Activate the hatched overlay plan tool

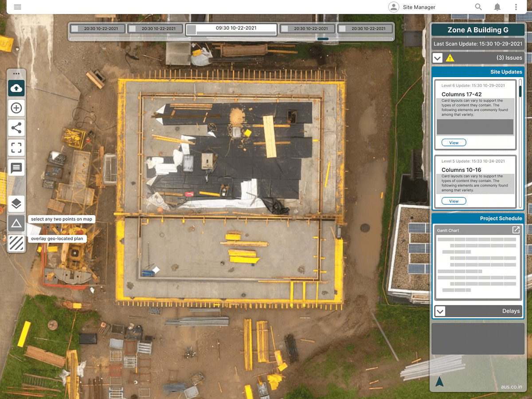point(16,243)
